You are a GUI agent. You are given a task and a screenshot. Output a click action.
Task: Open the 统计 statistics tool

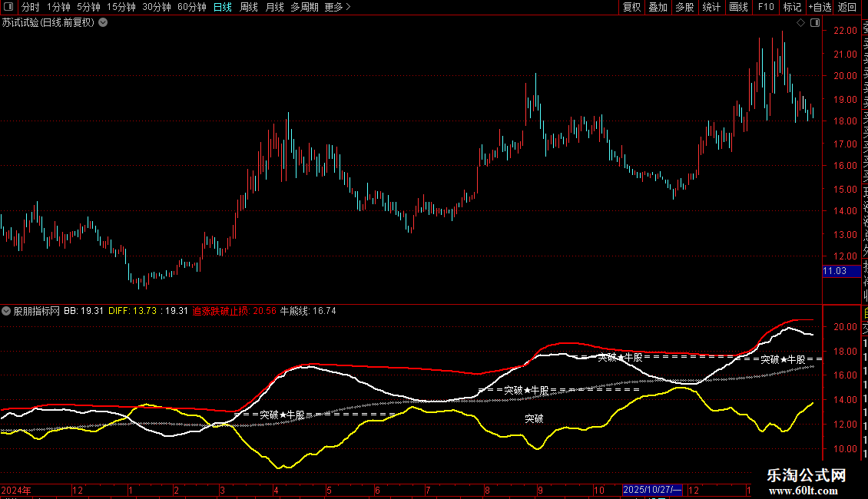(711, 7)
